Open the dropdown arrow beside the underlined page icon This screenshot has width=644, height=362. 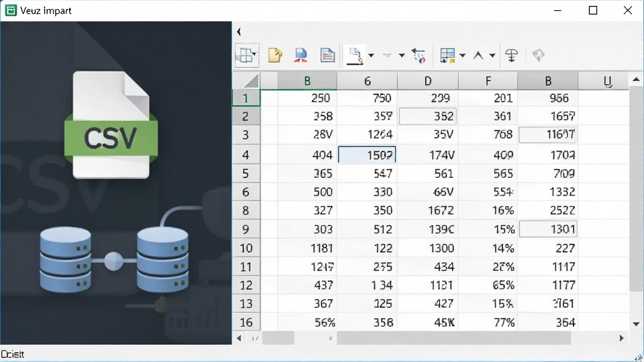[x=371, y=55]
